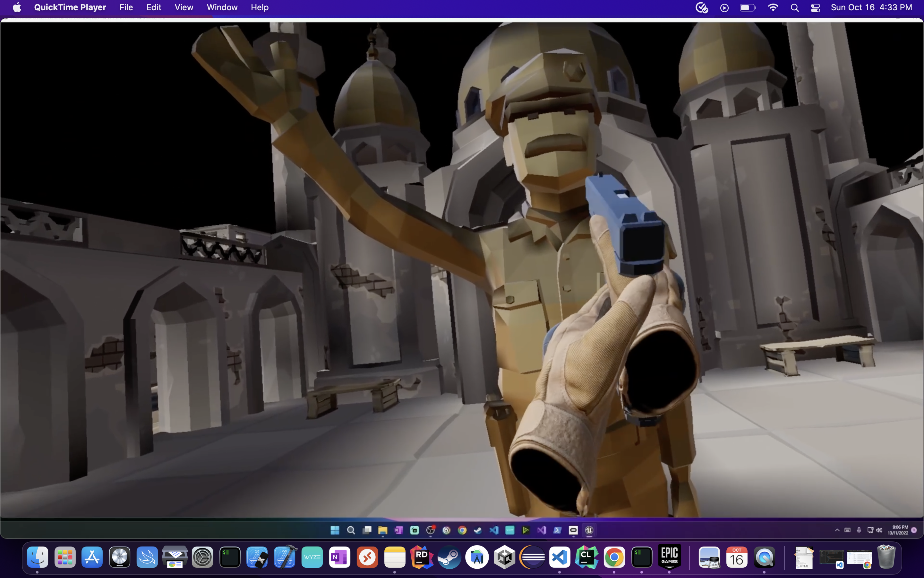Screen dimensions: 924x578
Task: Open the Notes app from the Dock
Action: coord(395,556)
